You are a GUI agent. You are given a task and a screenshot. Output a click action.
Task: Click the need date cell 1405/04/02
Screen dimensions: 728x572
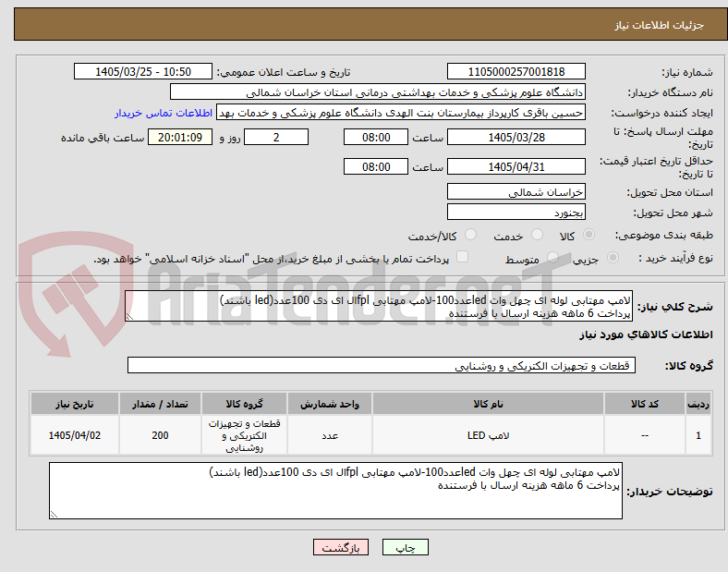(x=75, y=435)
